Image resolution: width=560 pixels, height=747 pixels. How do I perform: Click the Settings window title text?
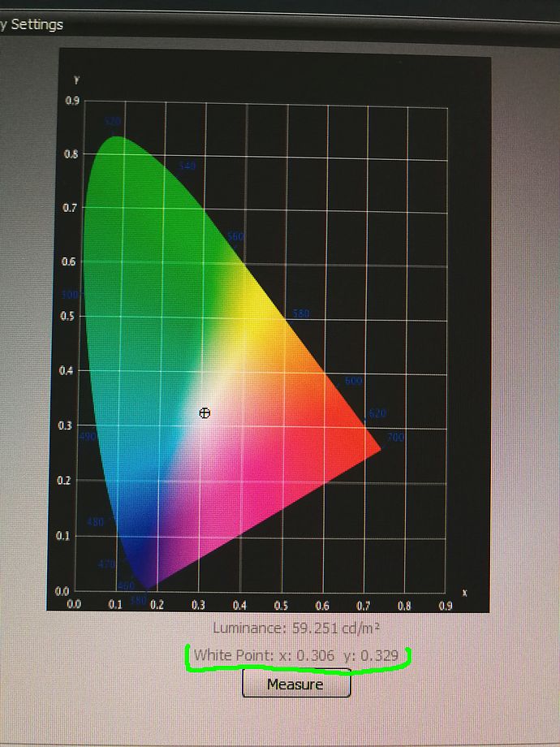point(32,24)
